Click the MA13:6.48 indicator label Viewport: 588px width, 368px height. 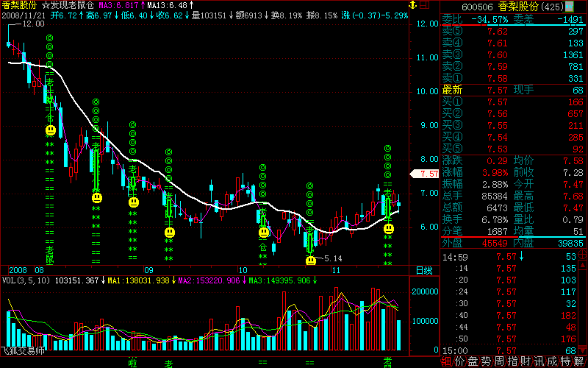(x=171, y=5)
